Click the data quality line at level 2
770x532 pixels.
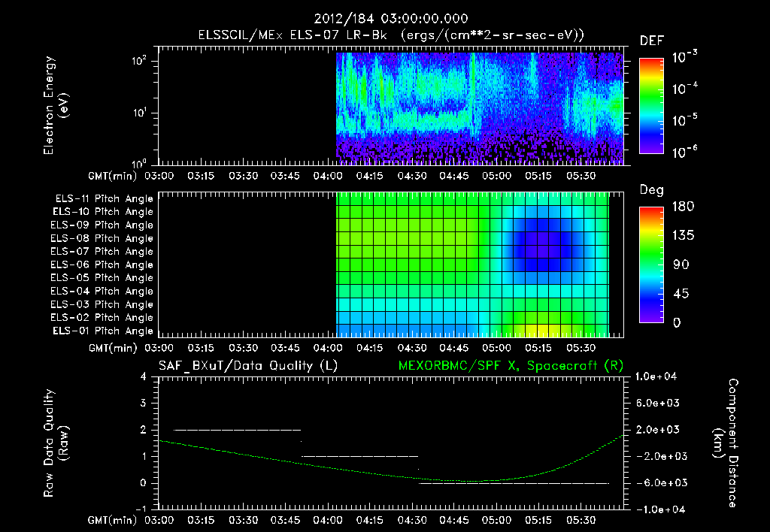[237, 430]
